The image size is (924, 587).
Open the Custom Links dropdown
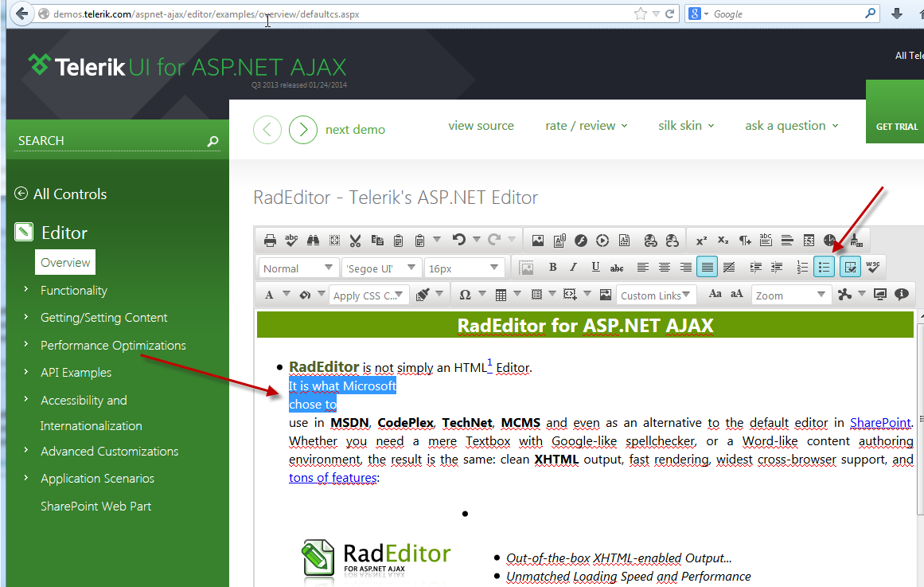656,295
